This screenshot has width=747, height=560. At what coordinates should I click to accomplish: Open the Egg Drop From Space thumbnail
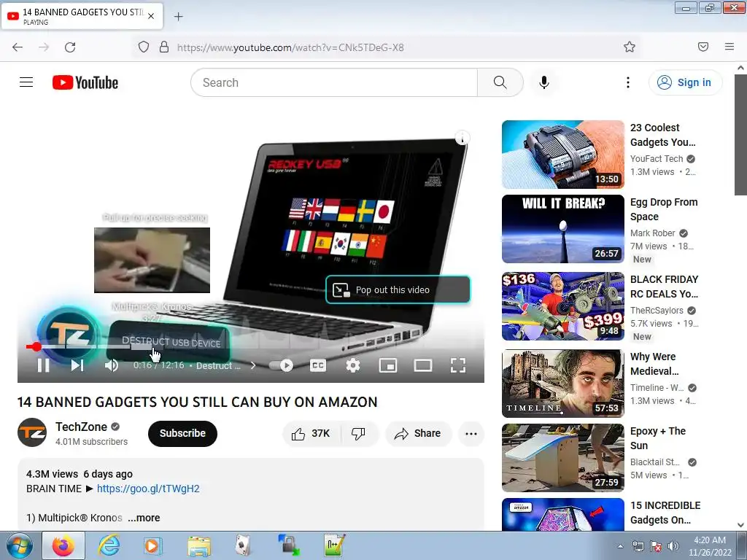click(562, 228)
